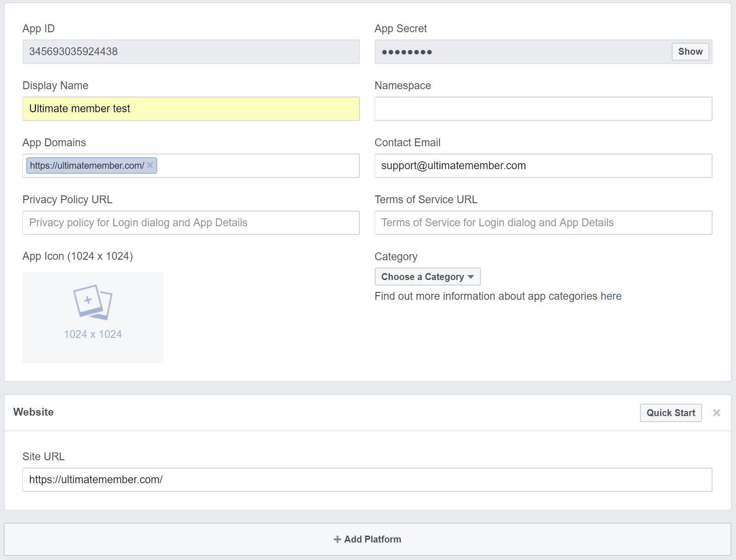Image resolution: width=736 pixels, height=560 pixels.
Task: Remove the ultimatemember.com App Domains tag
Action: coord(150,165)
